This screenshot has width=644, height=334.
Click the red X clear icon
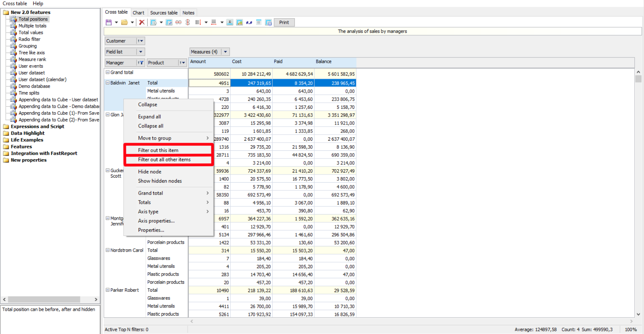(142, 22)
